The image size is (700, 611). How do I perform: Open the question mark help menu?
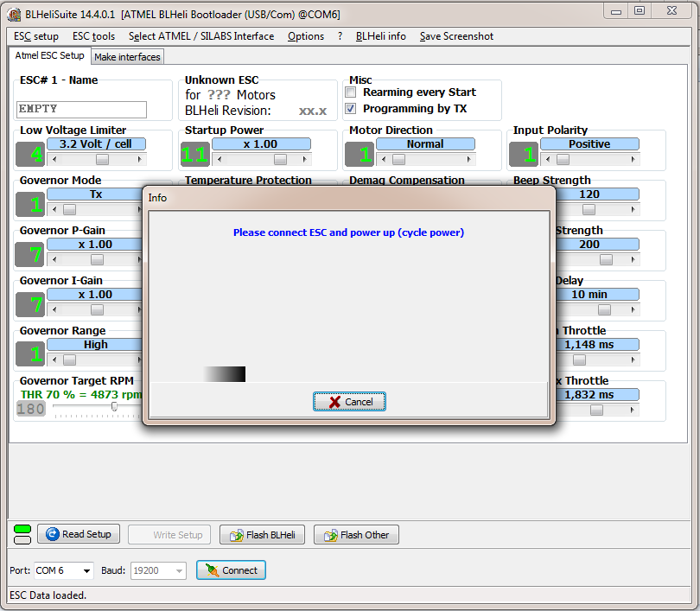click(x=340, y=36)
